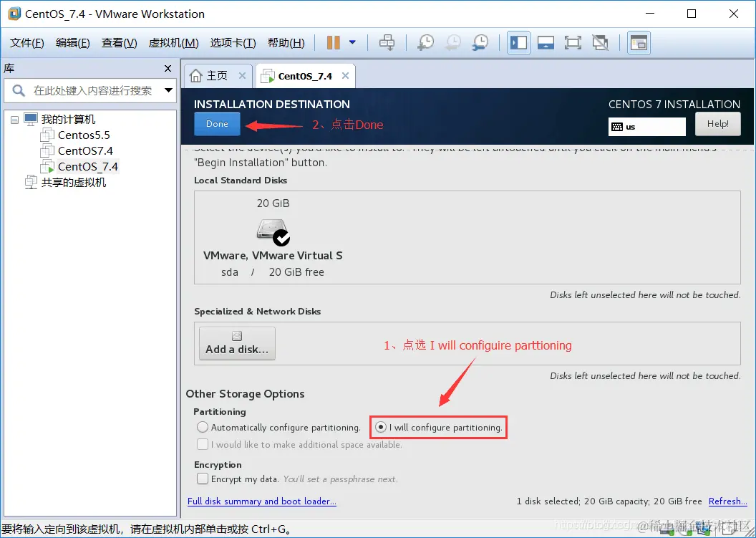756x538 pixels.
Task: Close the 主页 tab
Action: click(242, 76)
